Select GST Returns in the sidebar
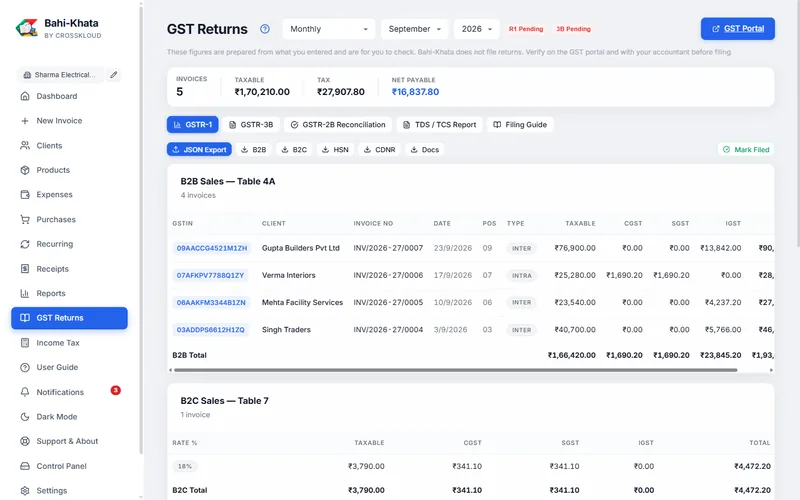Image resolution: width=800 pixels, height=500 pixels. point(69,318)
